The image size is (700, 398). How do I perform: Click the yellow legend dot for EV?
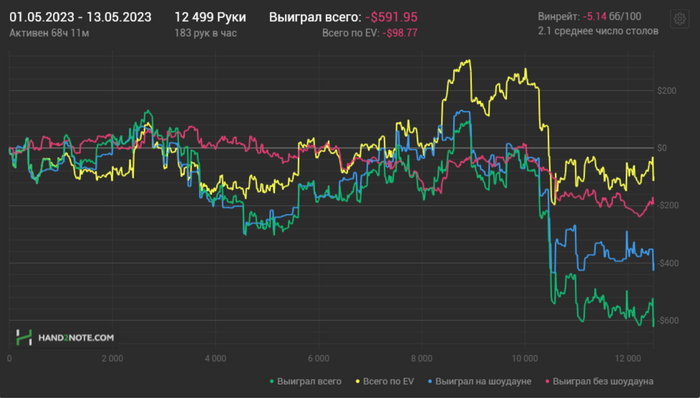tap(358, 381)
